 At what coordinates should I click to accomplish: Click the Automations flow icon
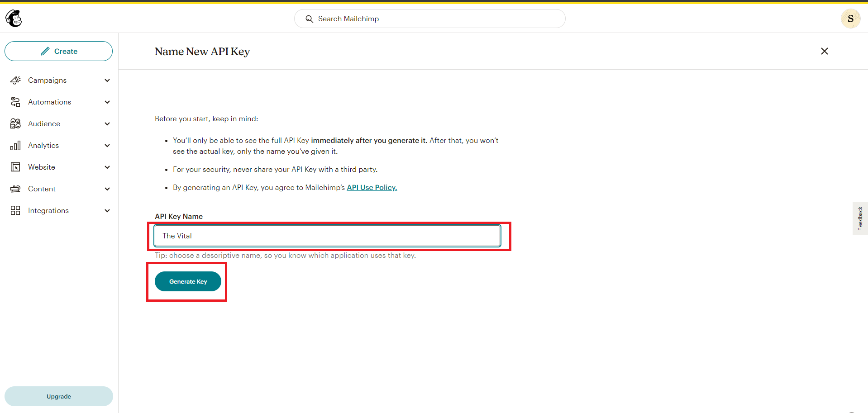tap(15, 102)
